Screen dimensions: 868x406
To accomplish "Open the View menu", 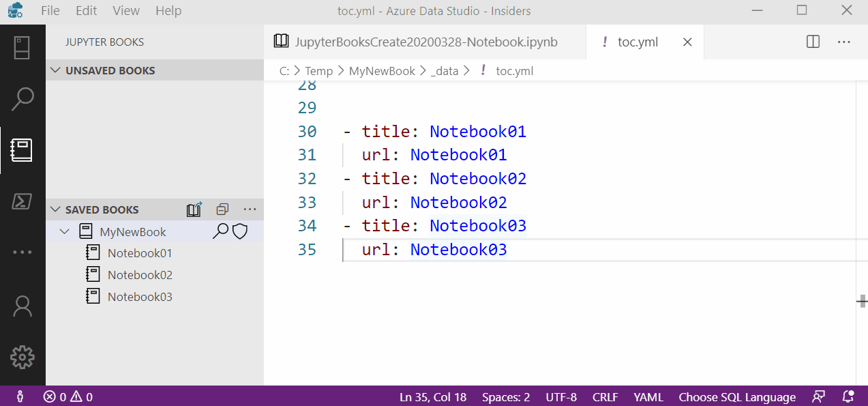I will [x=126, y=10].
